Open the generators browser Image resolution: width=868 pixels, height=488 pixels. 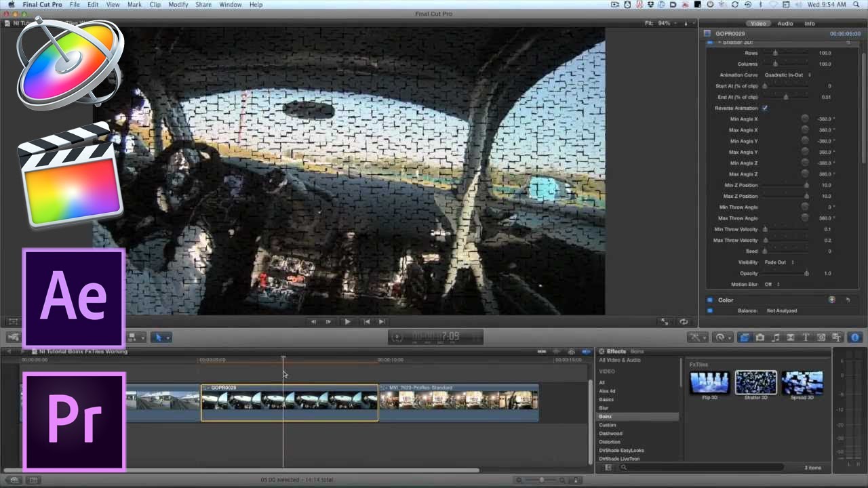821,337
